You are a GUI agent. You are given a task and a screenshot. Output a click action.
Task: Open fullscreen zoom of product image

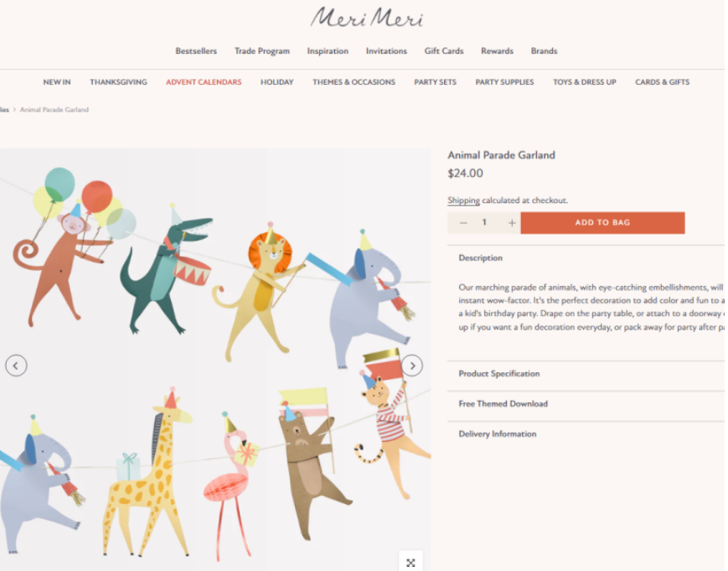410,563
